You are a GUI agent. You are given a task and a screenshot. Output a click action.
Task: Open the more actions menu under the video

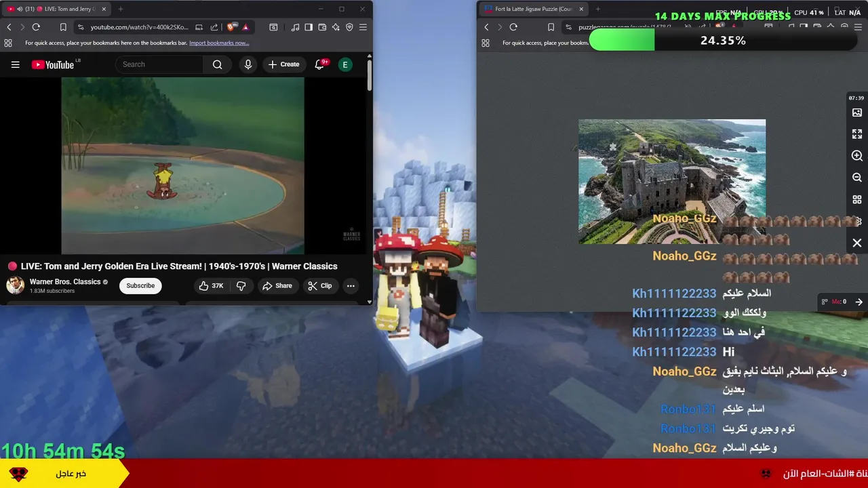coord(351,286)
